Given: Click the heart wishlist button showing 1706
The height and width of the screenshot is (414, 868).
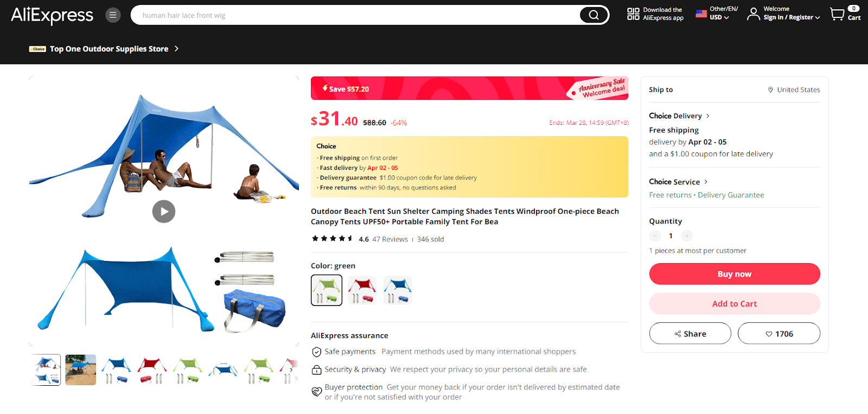Looking at the screenshot, I should coord(778,333).
